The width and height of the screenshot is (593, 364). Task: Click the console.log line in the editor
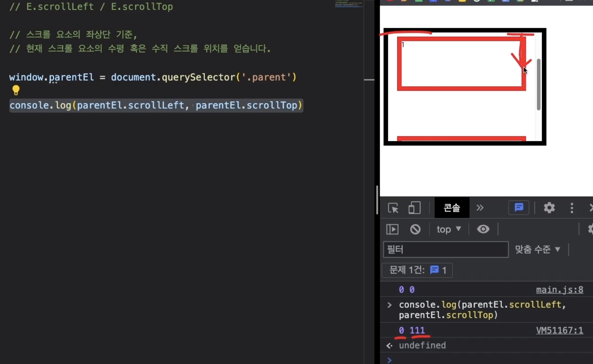[156, 105]
